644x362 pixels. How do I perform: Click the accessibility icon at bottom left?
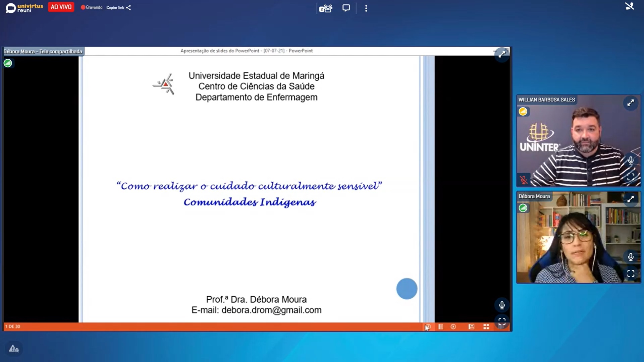point(14,349)
